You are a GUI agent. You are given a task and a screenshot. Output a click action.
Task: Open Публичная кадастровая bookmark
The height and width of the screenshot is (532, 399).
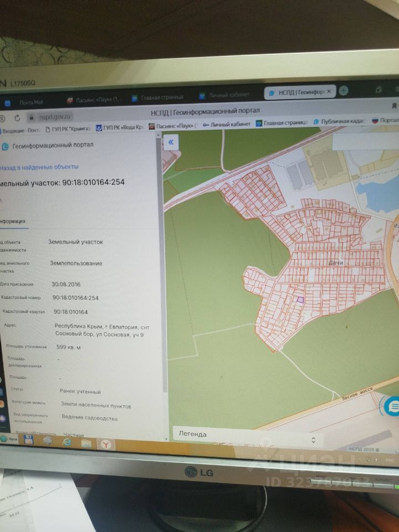pyautogui.click(x=339, y=121)
